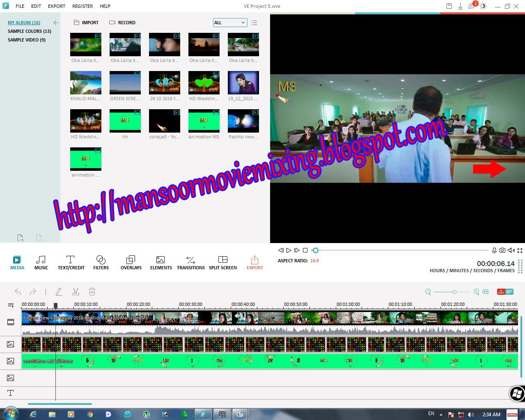Select SAMPLE COLORS (13) in sidebar
The image size is (525, 420).
click(x=30, y=31)
